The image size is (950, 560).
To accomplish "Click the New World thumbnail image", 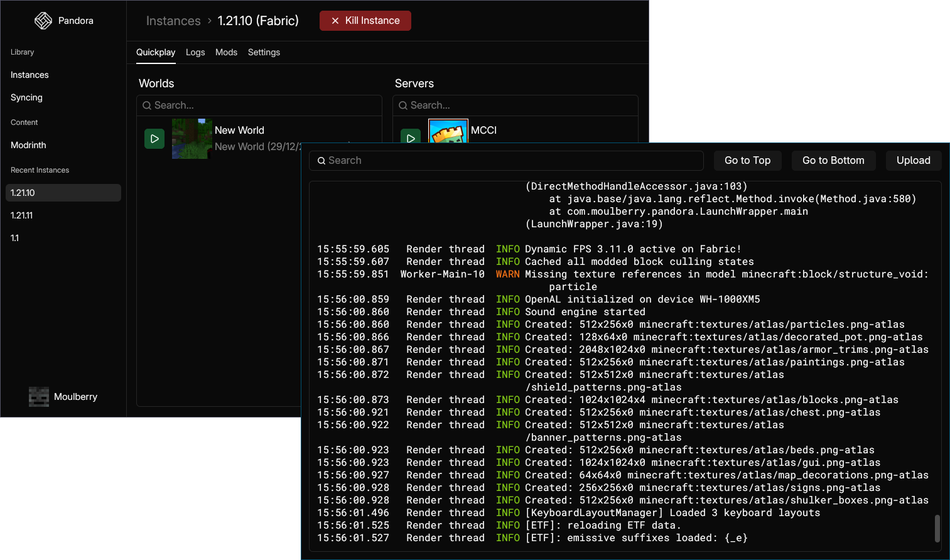I will (x=192, y=139).
